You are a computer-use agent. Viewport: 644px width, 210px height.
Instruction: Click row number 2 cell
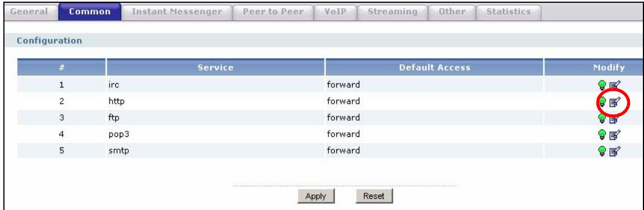click(61, 102)
